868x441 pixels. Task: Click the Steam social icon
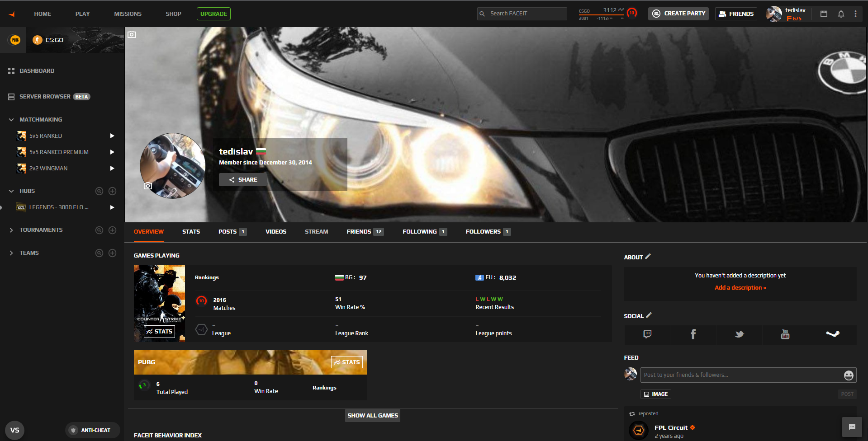tap(833, 334)
